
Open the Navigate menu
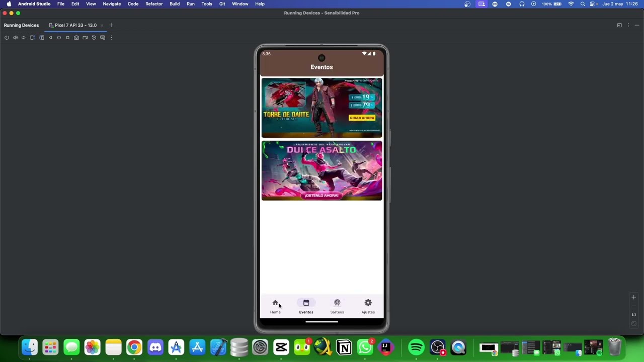112,4
